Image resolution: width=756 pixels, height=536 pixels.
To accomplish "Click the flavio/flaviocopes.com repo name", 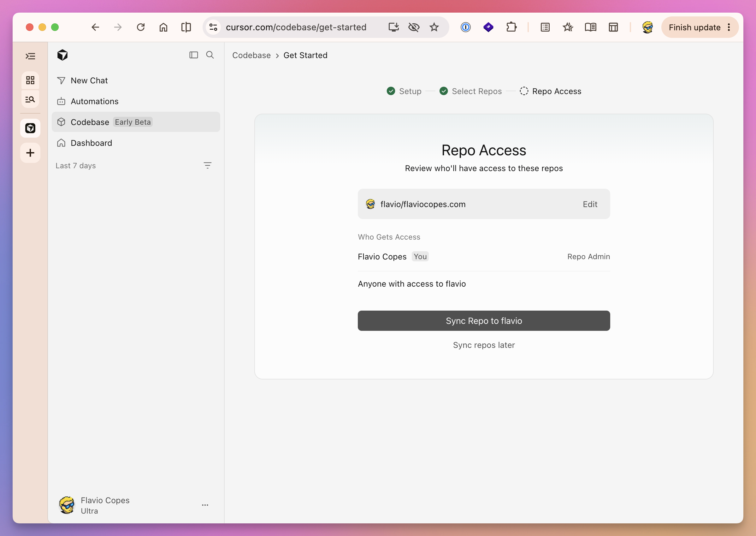I will (x=423, y=204).
